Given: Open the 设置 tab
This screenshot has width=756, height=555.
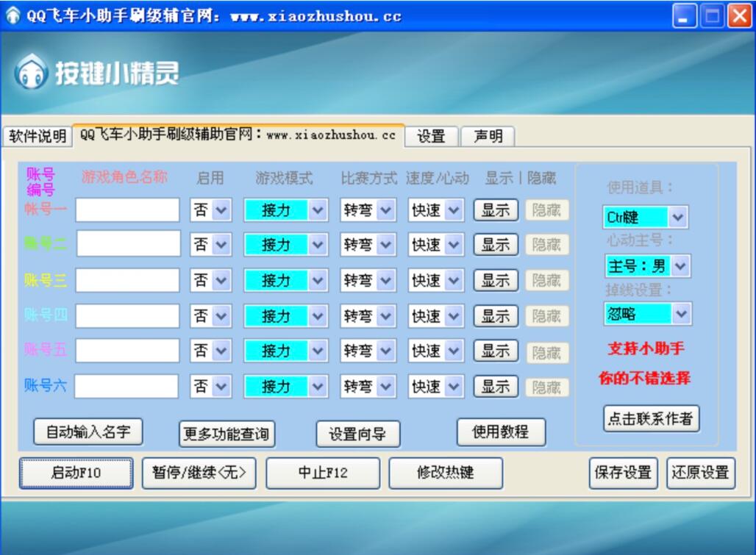Looking at the screenshot, I should coord(431,136).
